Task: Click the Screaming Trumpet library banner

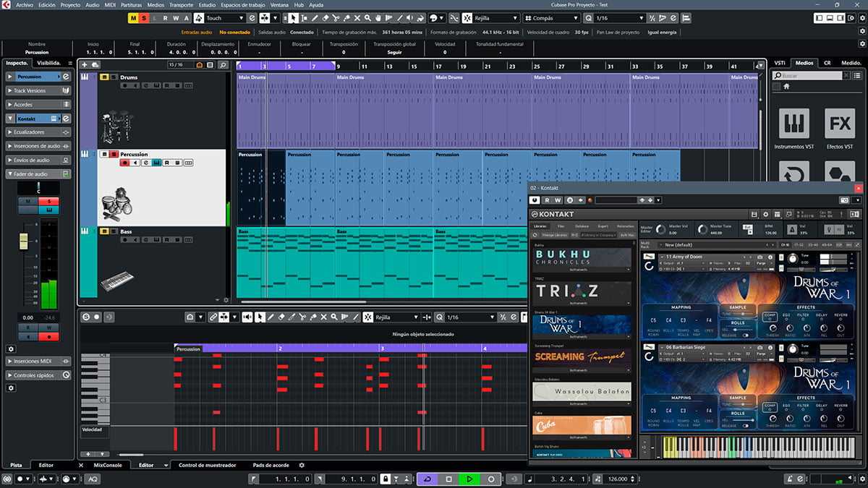Action: [582, 356]
